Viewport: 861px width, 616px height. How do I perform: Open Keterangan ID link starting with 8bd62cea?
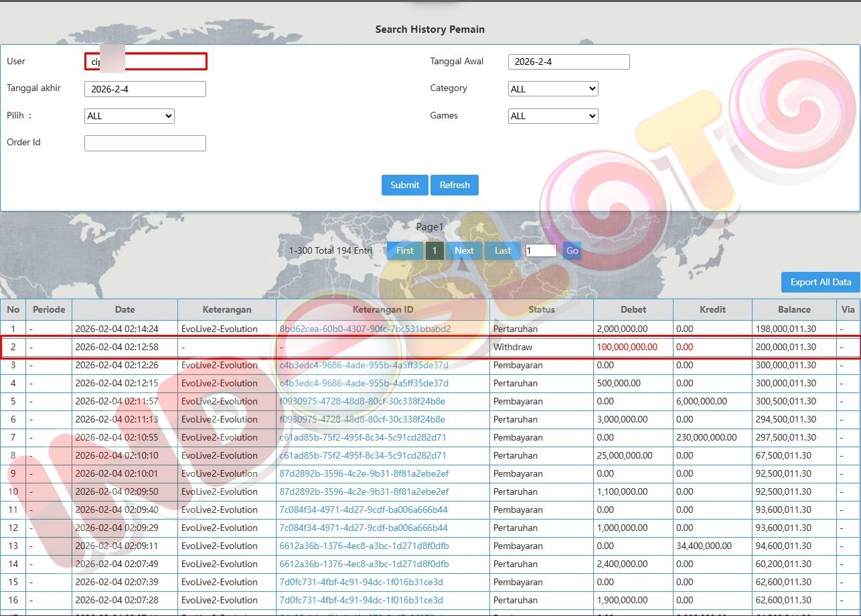coord(365,329)
